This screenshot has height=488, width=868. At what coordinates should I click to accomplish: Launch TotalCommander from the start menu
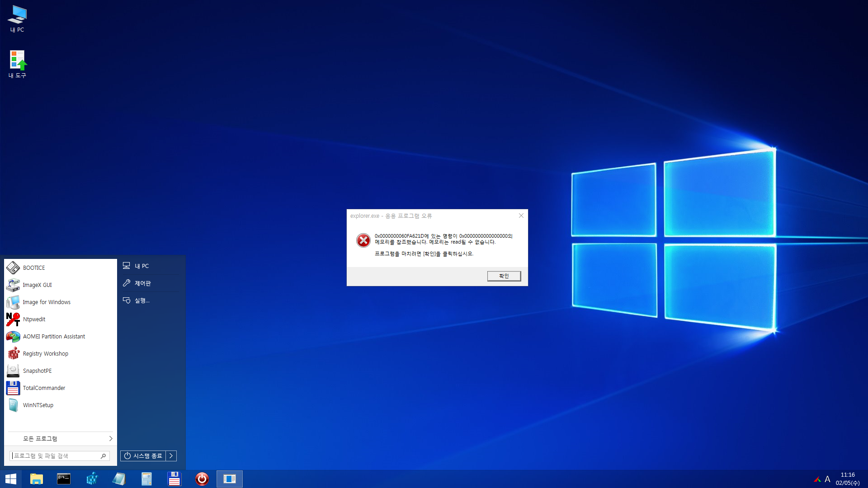pos(61,388)
